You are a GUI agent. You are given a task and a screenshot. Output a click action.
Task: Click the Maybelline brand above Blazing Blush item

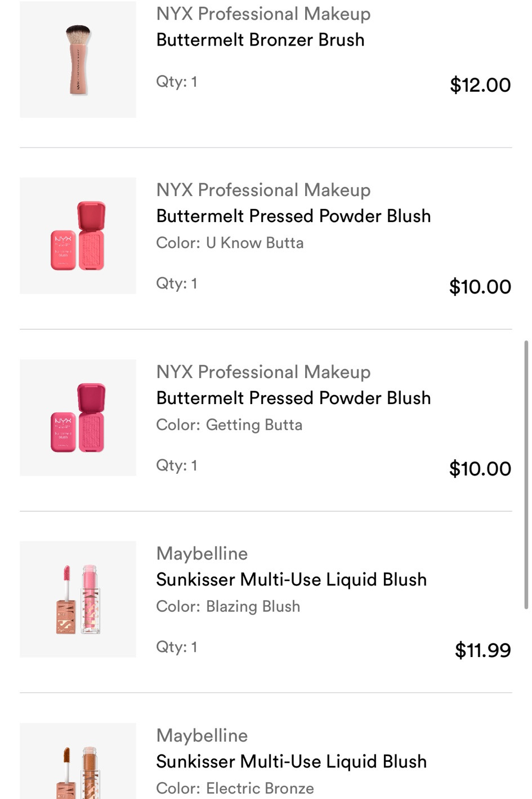click(x=202, y=553)
